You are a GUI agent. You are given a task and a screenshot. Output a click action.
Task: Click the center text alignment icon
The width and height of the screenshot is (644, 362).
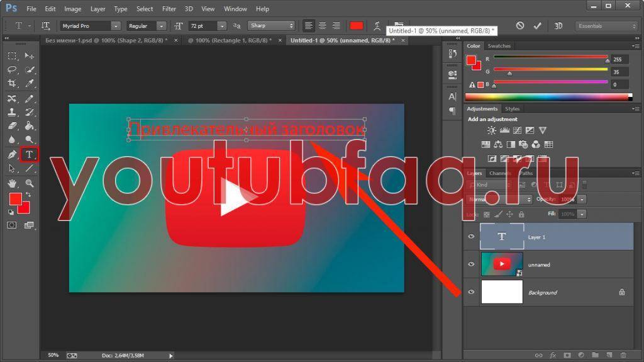click(x=323, y=26)
